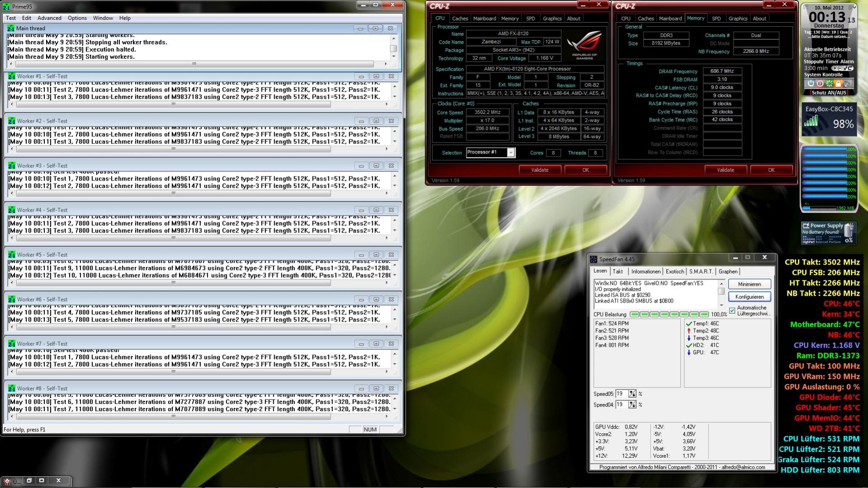868x488 pixels.
Task: Click the Speed05 value input field
Action: tap(621, 394)
